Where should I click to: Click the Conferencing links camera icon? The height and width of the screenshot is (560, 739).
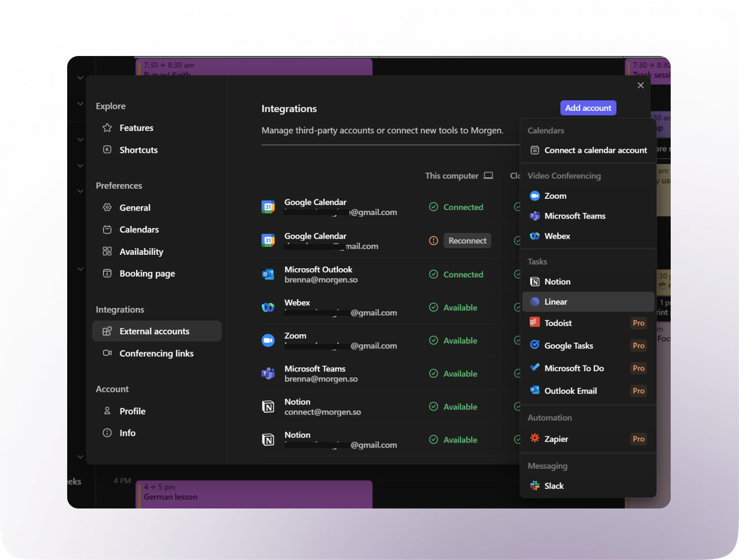pyautogui.click(x=107, y=353)
